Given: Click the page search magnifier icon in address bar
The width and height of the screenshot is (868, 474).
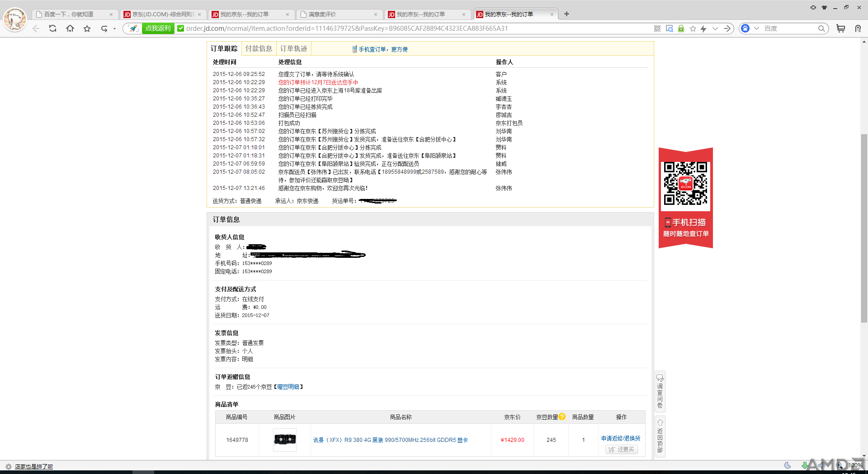Looking at the screenshot, I should pos(670,28).
